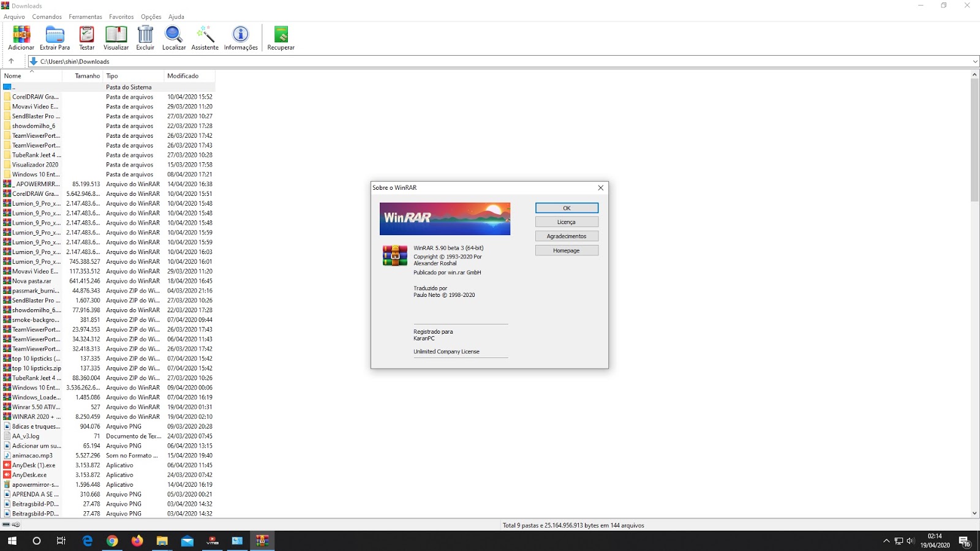Sort files by the Tamanho column
Screen dimensions: 980x551
click(82, 76)
